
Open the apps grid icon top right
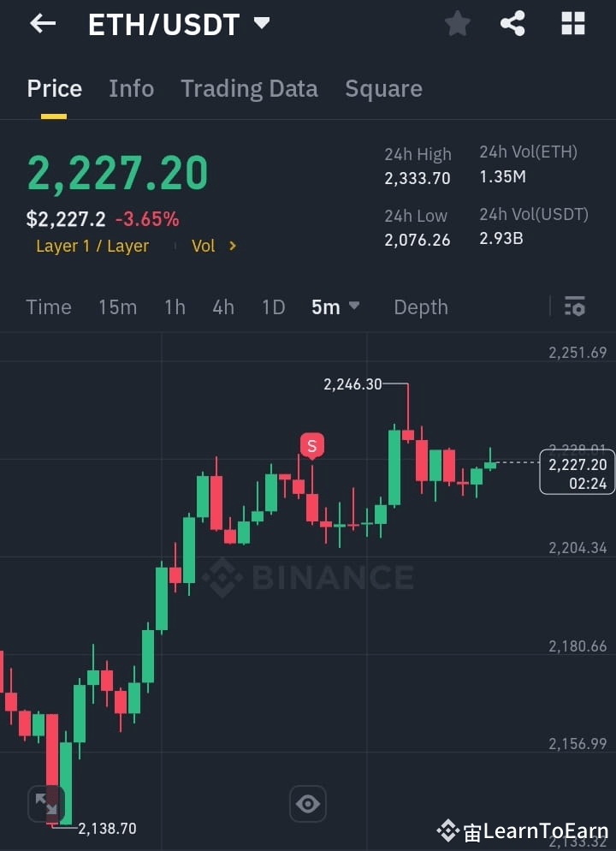(572, 23)
